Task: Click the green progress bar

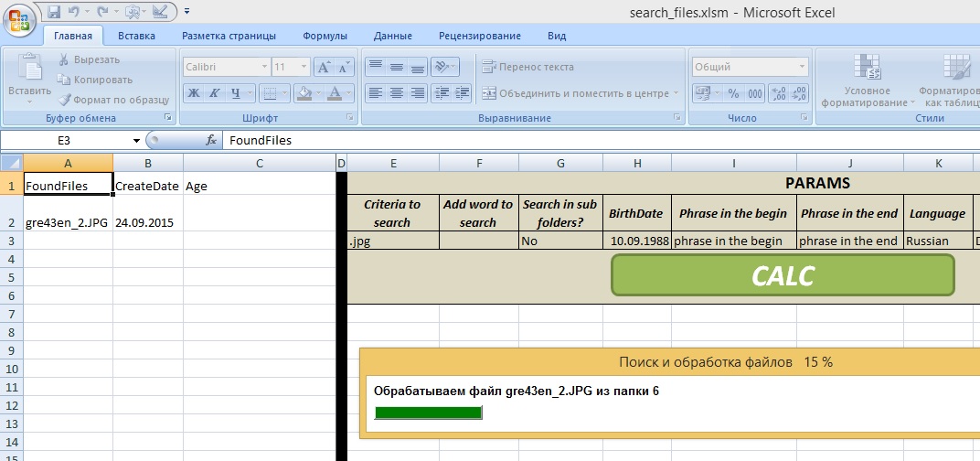Action: pos(428,413)
